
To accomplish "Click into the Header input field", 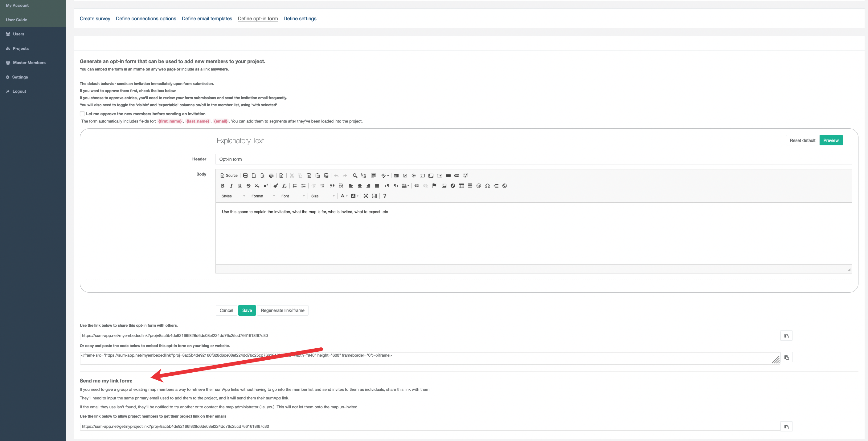I will coord(533,159).
